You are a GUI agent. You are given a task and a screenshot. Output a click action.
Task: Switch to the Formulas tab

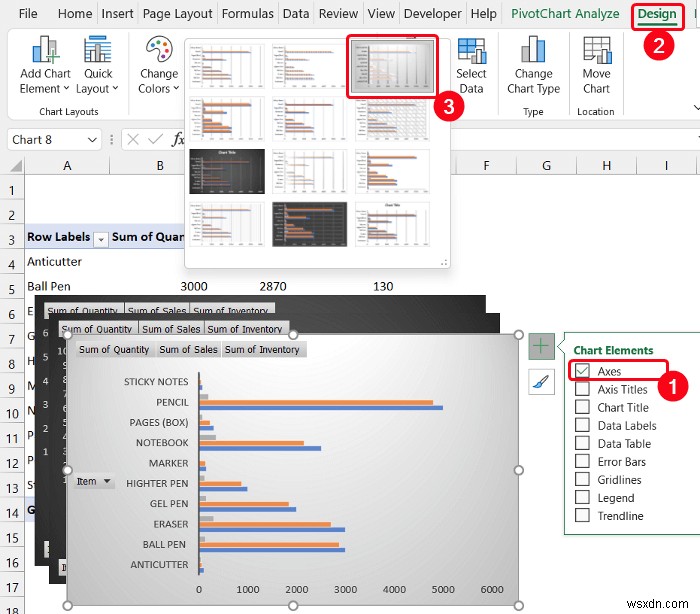(x=247, y=14)
